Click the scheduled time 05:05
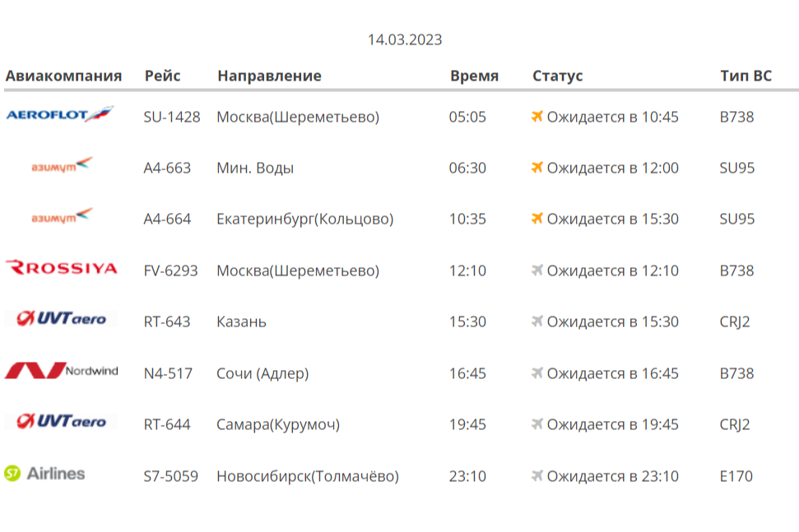This screenshot has width=799, height=532. [x=467, y=117]
